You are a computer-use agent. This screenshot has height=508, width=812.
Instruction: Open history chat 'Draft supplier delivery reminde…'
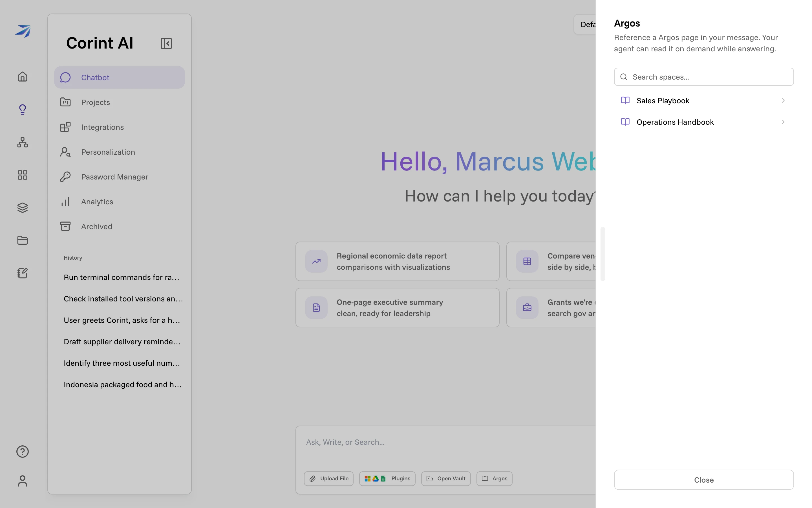(122, 342)
